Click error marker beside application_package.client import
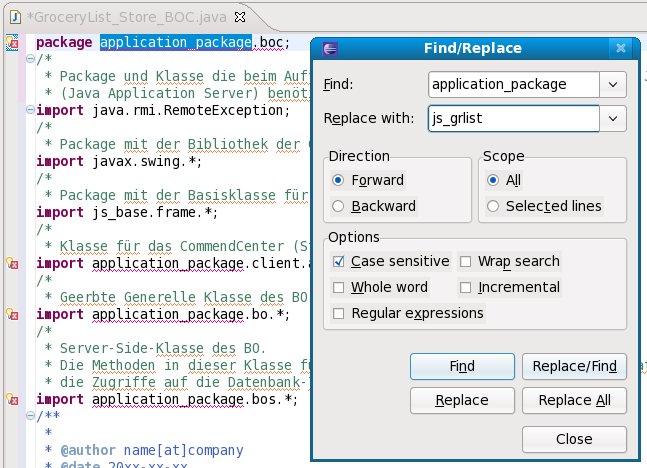 coord(12,264)
